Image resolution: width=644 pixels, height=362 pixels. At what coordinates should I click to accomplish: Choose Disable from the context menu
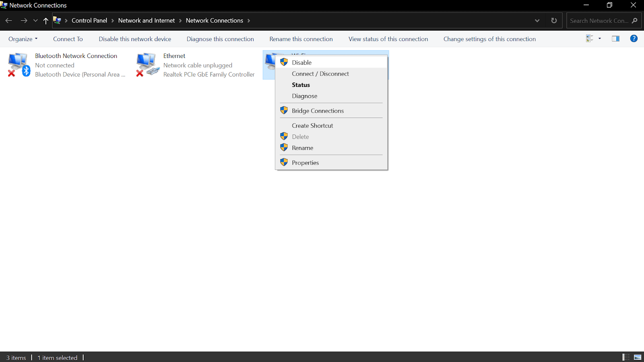[x=302, y=62]
